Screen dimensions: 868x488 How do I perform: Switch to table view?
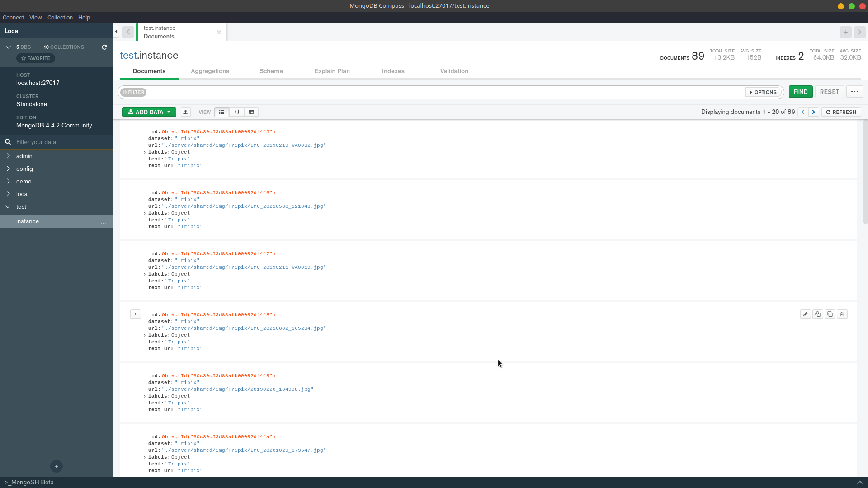(251, 112)
